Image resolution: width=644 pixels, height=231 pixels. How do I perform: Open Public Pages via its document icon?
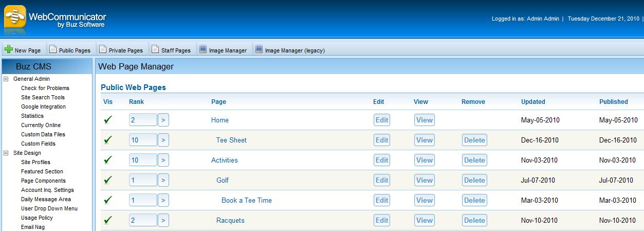(x=52, y=49)
